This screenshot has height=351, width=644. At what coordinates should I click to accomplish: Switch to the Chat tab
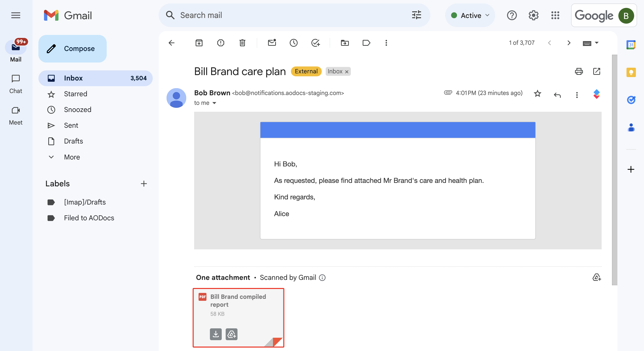pos(16,84)
